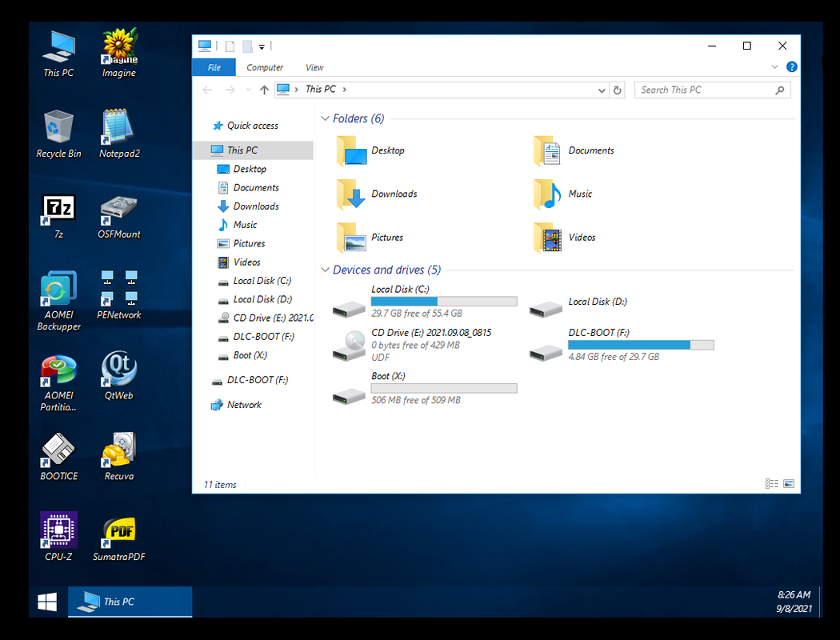
Task: Click Local Disk (C:) usage bar
Action: pyautogui.click(x=444, y=302)
